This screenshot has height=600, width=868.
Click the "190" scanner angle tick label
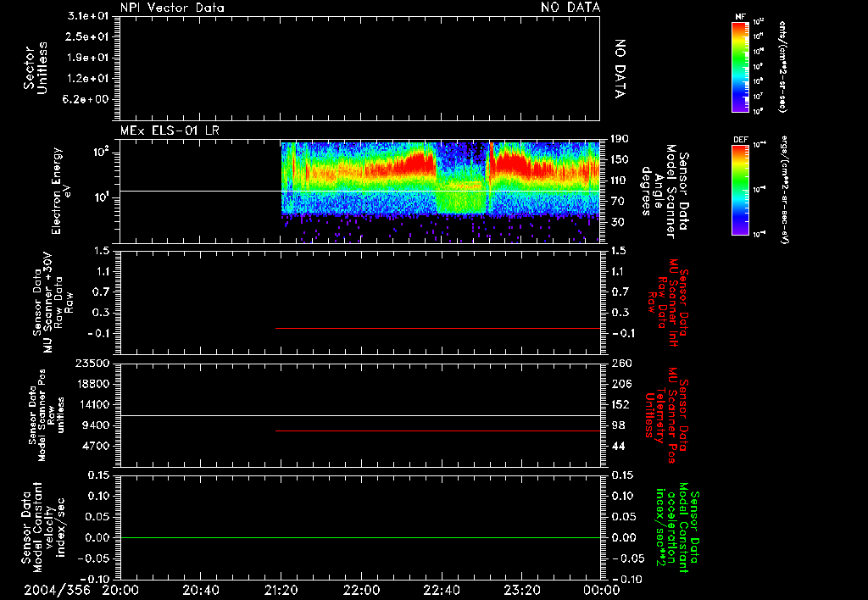(x=620, y=139)
